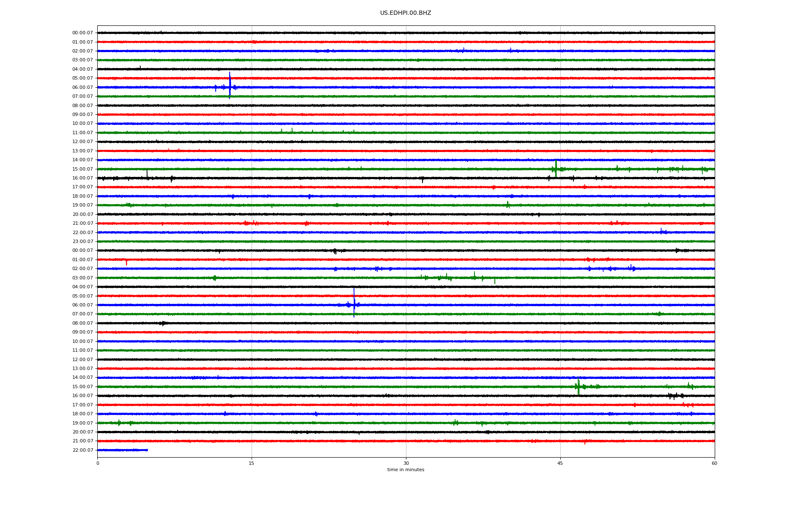Click the x-axis tick label 15
This screenshot has width=812, height=508.
pyautogui.click(x=252, y=463)
